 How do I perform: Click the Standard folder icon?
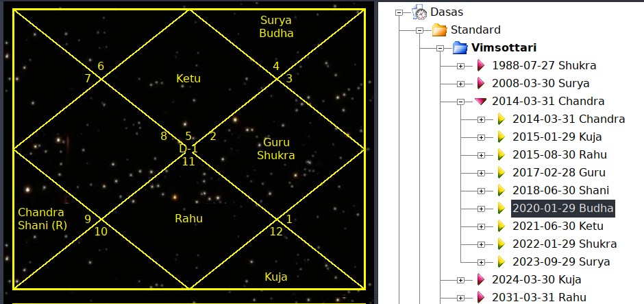tap(439, 30)
